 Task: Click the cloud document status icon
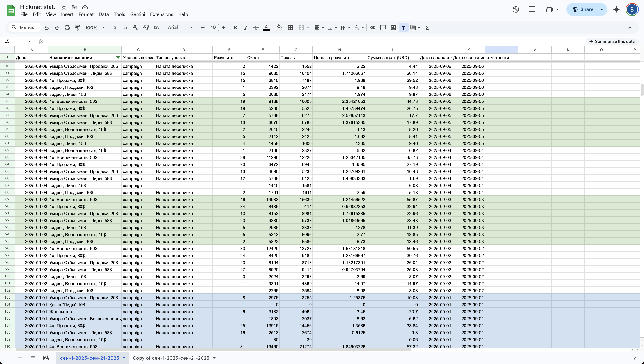[x=85, y=7]
